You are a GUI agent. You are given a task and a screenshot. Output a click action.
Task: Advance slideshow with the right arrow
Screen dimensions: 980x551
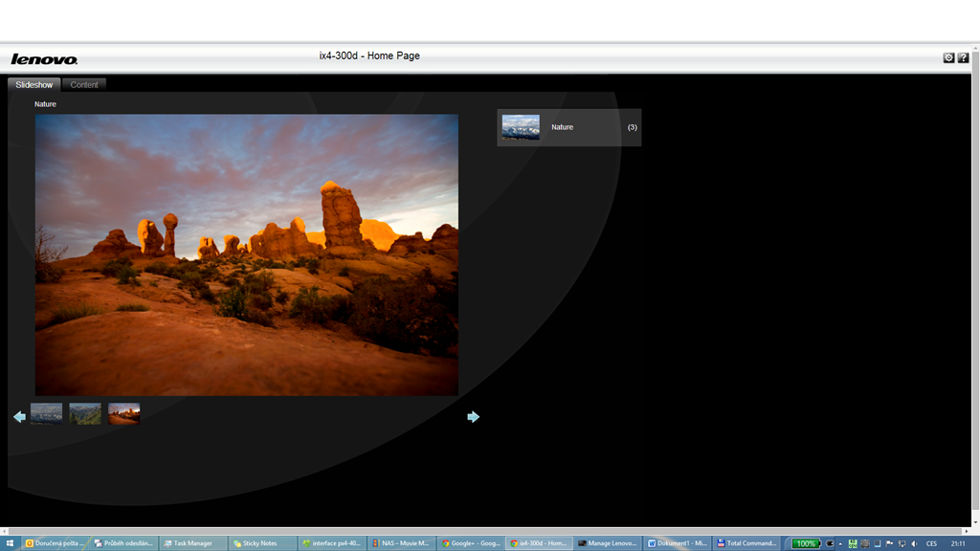coord(473,416)
